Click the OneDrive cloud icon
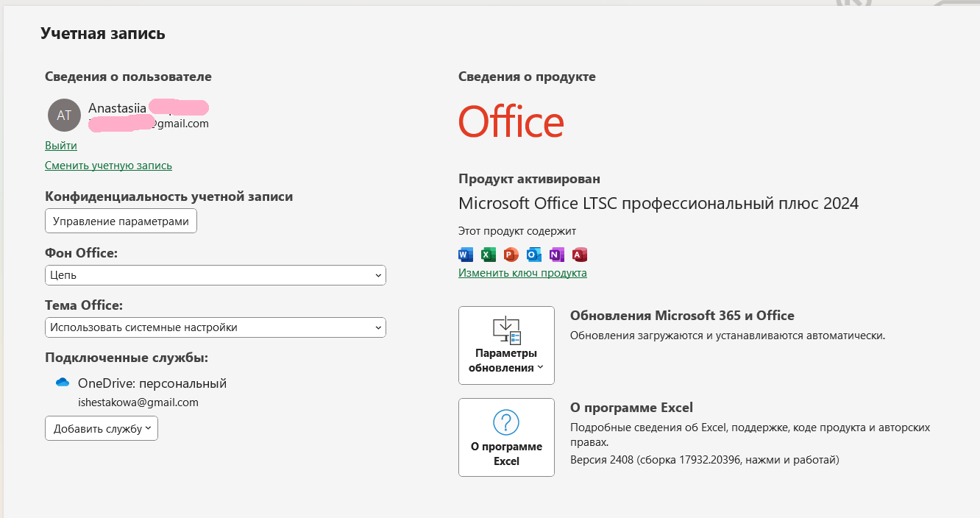 (x=63, y=383)
